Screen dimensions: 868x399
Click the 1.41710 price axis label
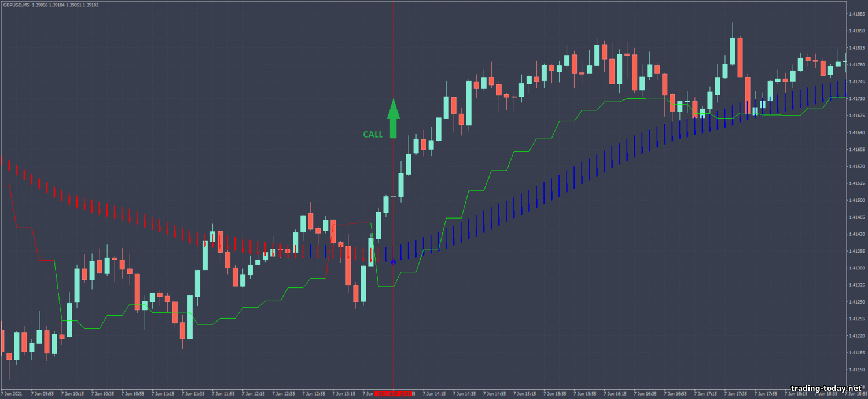858,99
